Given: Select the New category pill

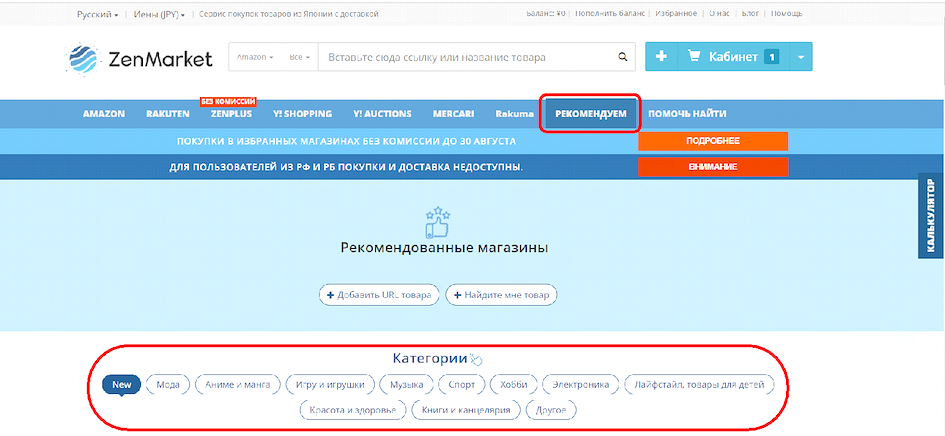Looking at the screenshot, I should click(122, 384).
